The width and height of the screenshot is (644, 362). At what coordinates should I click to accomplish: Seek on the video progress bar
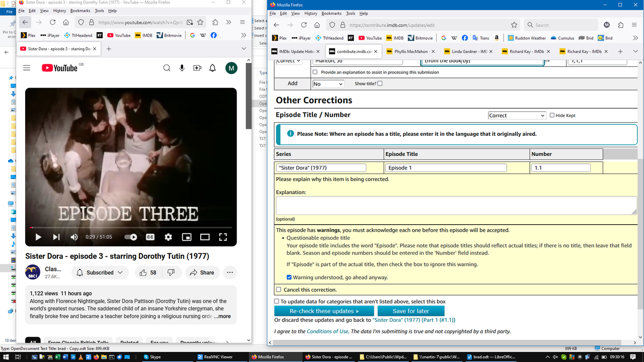point(131,227)
